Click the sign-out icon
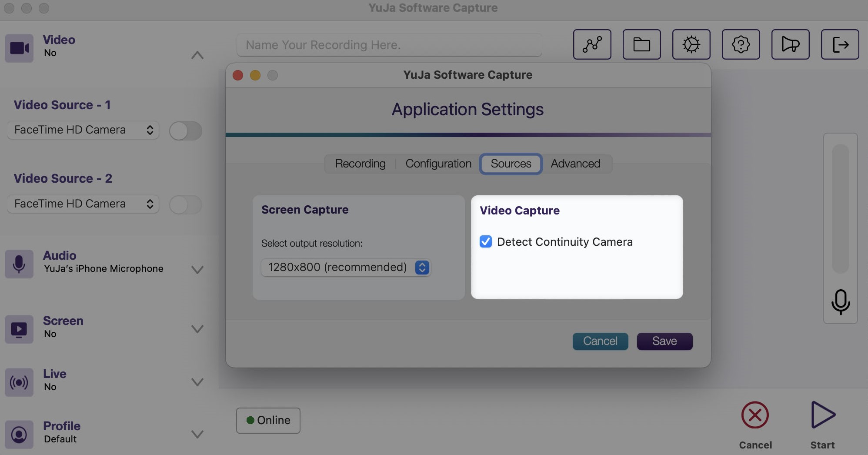 840,44
